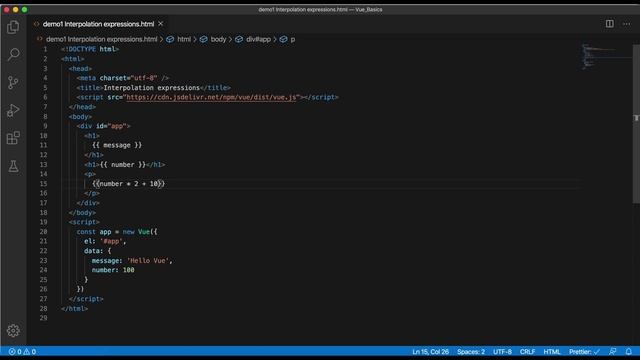Open the Testing flask icon
This screenshot has height=360, width=640.
13,166
